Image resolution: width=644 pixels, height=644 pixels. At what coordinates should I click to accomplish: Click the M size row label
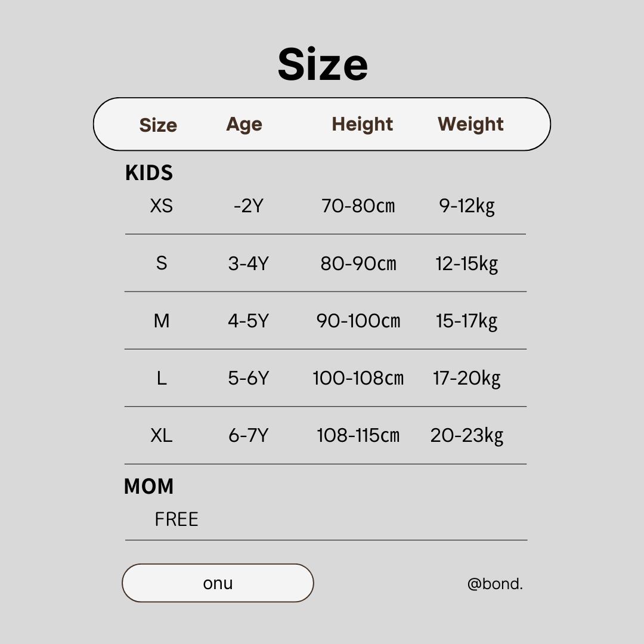161,321
